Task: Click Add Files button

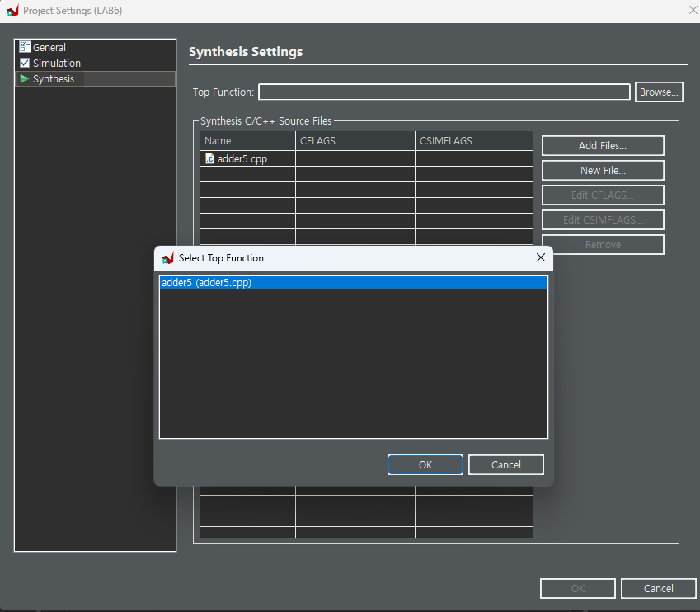Action: tap(603, 146)
